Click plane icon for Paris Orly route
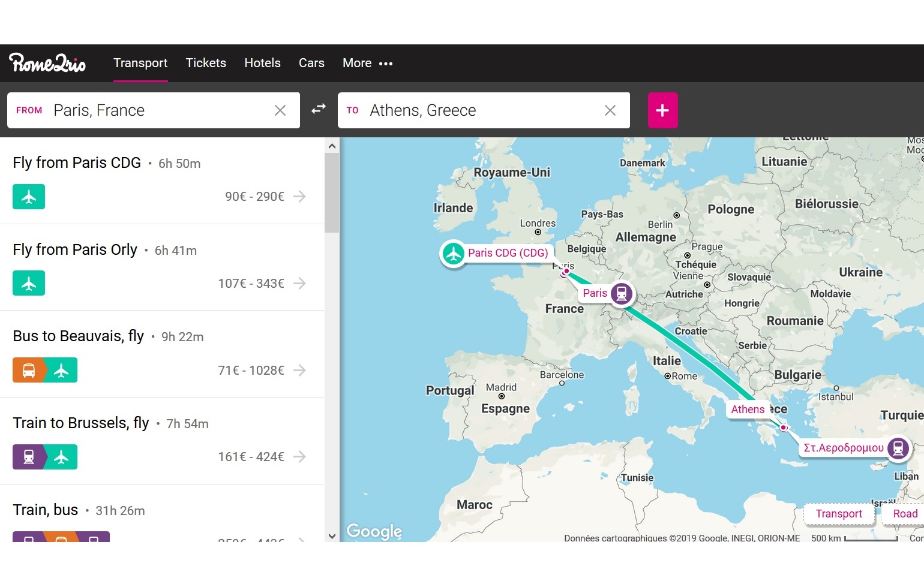Image resolution: width=924 pixels, height=584 pixels. (x=29, y=283)
